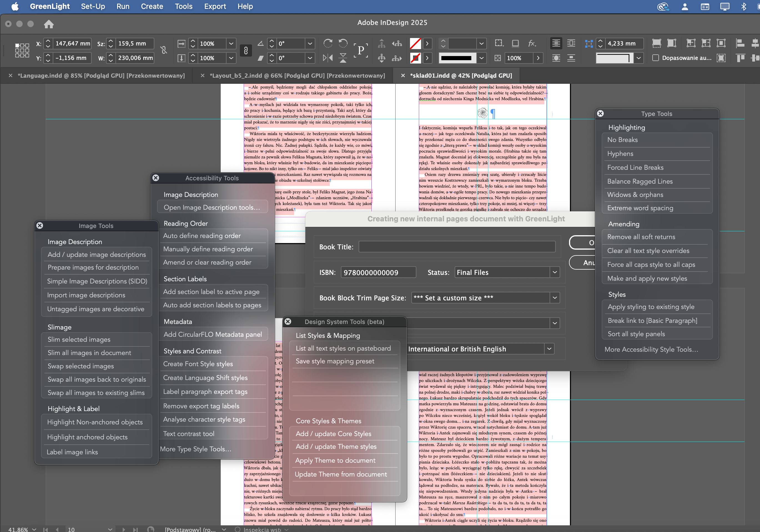Switch to the Language.indd tab
This screenshot has height=532, width=760.
[x=101, y=76]
